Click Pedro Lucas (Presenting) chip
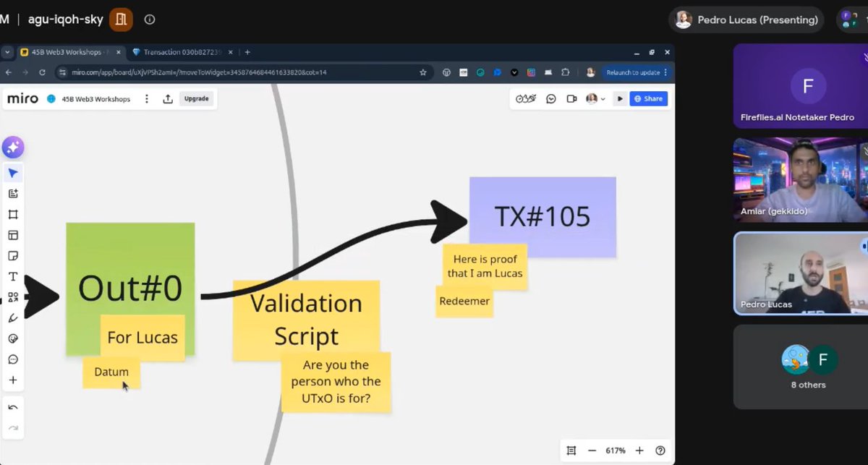Viewport: 868px width, 465px height. tap(747, 20)
